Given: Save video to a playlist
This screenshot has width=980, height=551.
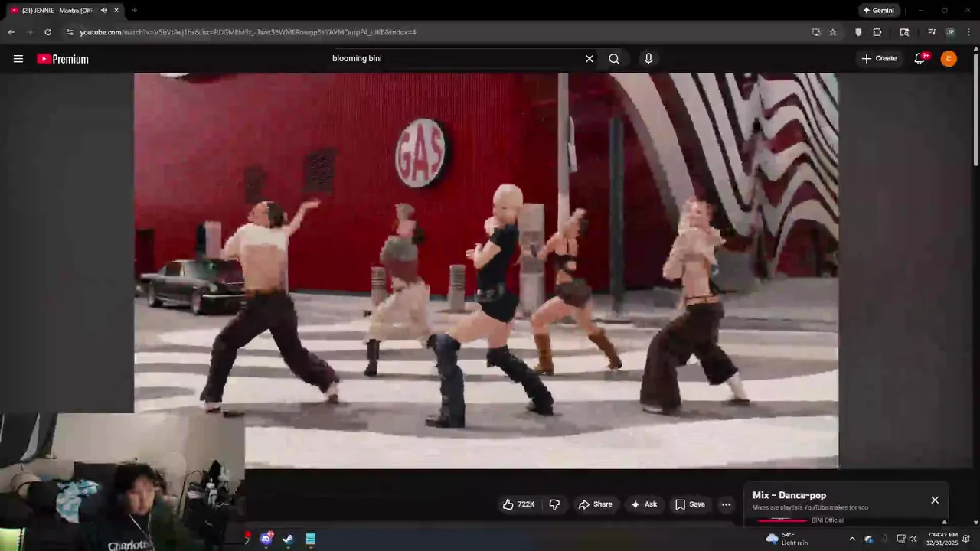Looking at the screenshot, I should [689, 504].
